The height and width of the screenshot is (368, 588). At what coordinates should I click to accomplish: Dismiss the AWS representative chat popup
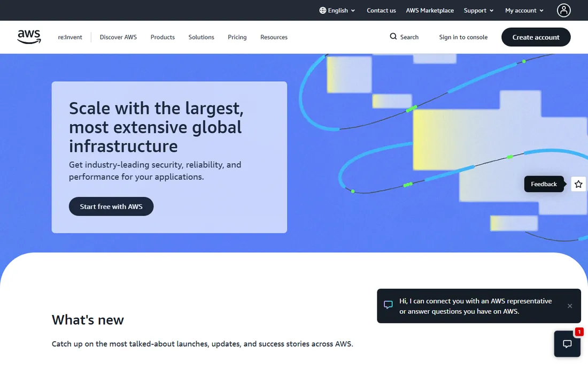pos(570,306)
